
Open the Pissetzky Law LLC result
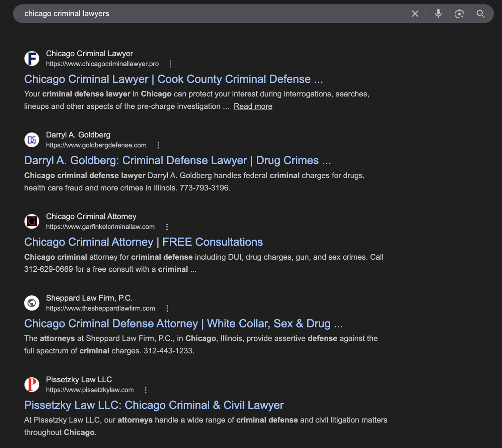tap(154, 405)
